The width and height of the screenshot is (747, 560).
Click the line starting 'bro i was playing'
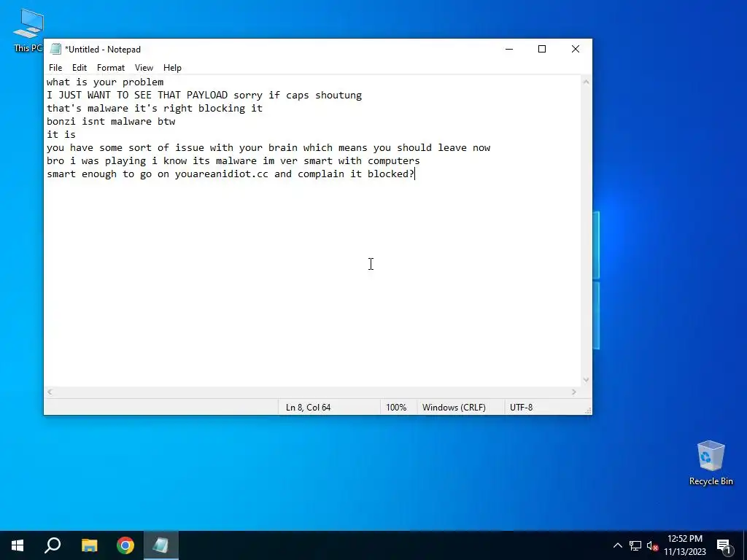[233, 161]
